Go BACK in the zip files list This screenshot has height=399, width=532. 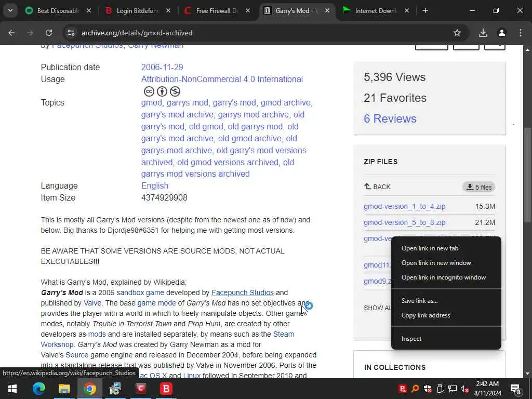click(x=377, y=187)
